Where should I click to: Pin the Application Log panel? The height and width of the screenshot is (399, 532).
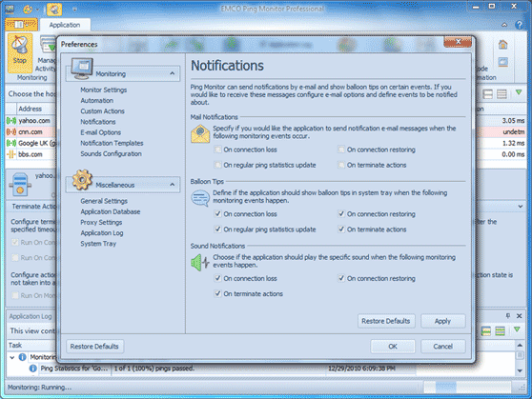508,316
